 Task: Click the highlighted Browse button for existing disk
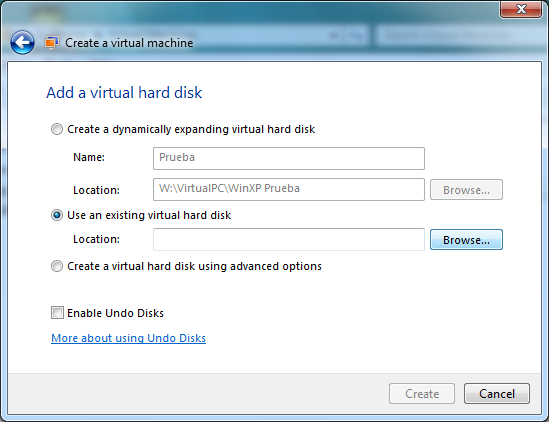466,240
